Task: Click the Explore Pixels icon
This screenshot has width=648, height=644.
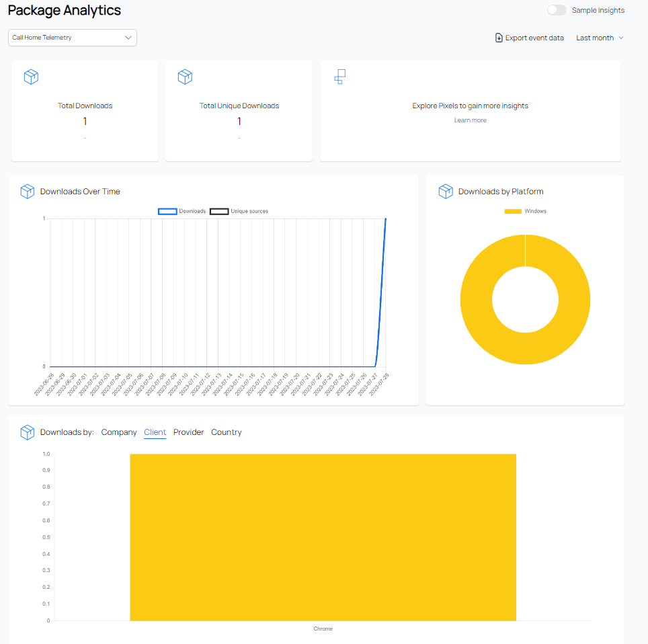Action: click(339, 77)
